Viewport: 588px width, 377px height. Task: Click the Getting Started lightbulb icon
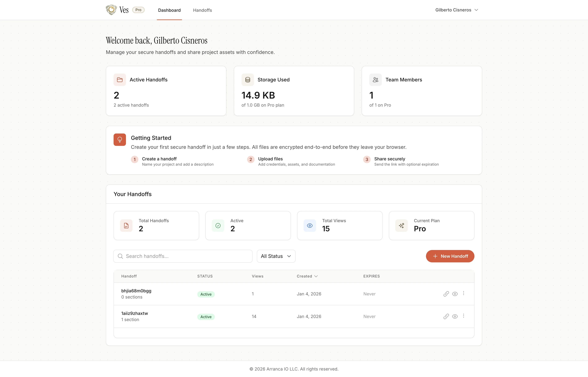(x=120, y=140)
